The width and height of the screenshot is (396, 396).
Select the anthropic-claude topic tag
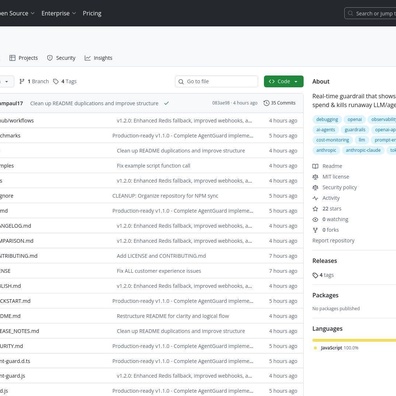[x=363, y=150]
